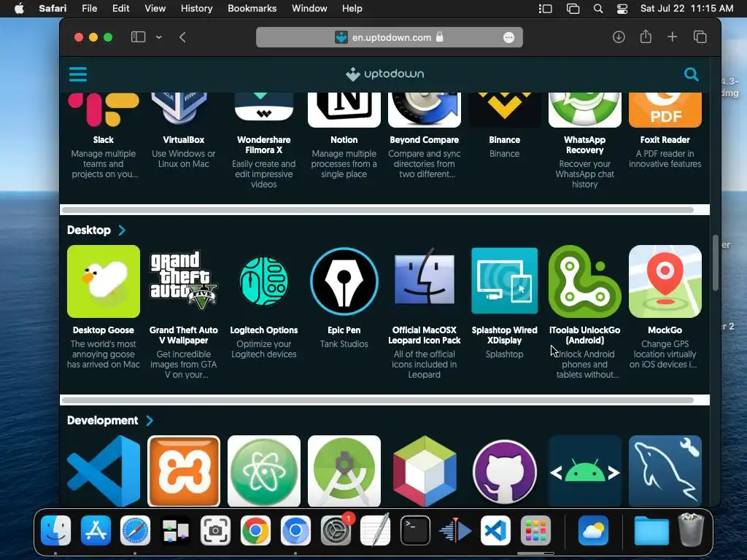
Task: Launch Google Chrome from the Dock
Action: pyautogui.click(x=255, y=531)
